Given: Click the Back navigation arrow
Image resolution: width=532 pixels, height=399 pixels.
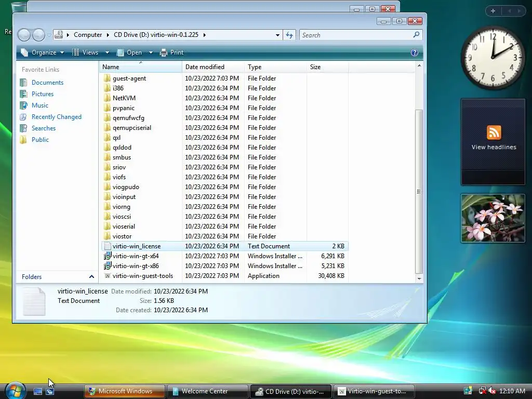Looking at the screenshot, I should (x=24, y=35).
